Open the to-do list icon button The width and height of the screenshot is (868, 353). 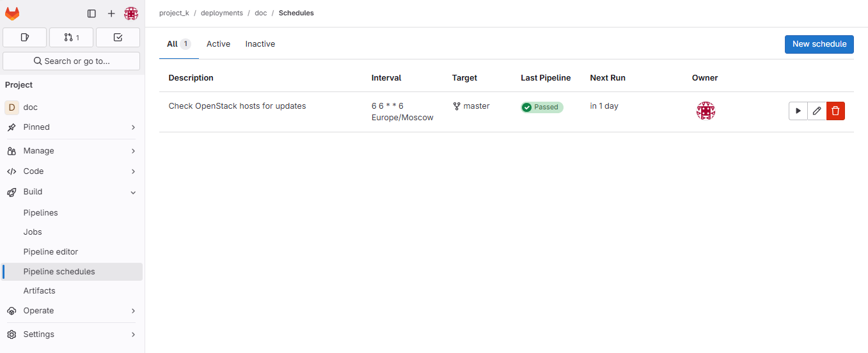118,38
